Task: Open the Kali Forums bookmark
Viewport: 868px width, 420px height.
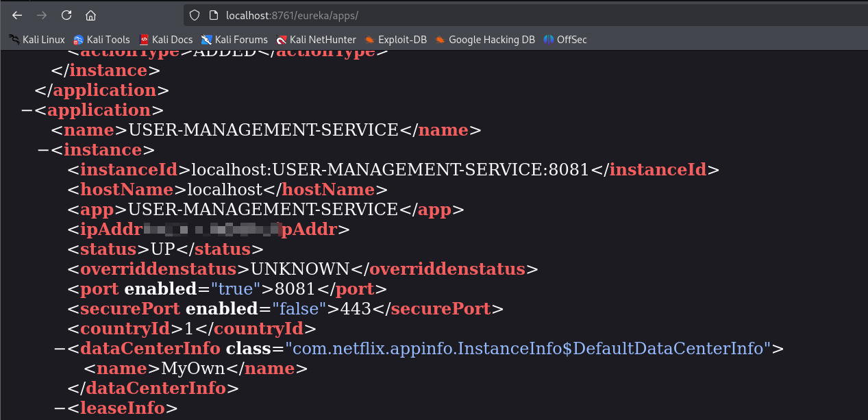Action: [234, 40]
